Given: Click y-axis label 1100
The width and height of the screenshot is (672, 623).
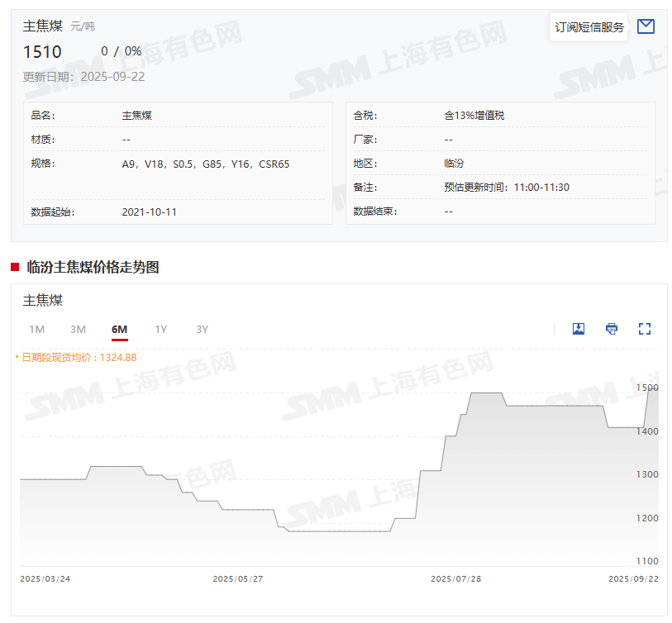Looking at the screenshot, I should tap(647, 561).
